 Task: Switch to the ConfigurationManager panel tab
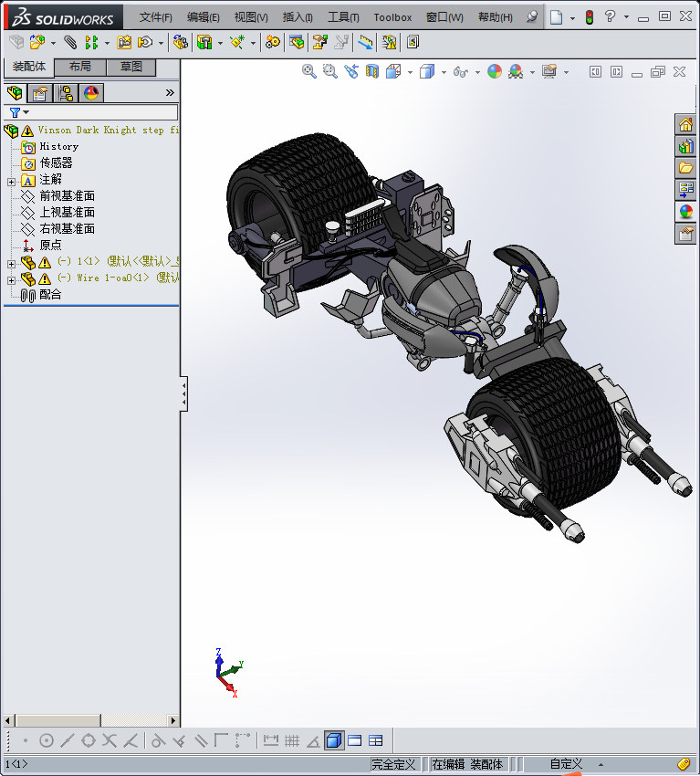point(66,93)
